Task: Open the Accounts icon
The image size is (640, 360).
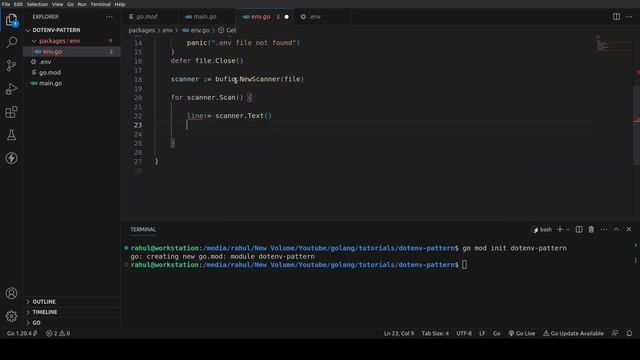Action: coord(11,293)
